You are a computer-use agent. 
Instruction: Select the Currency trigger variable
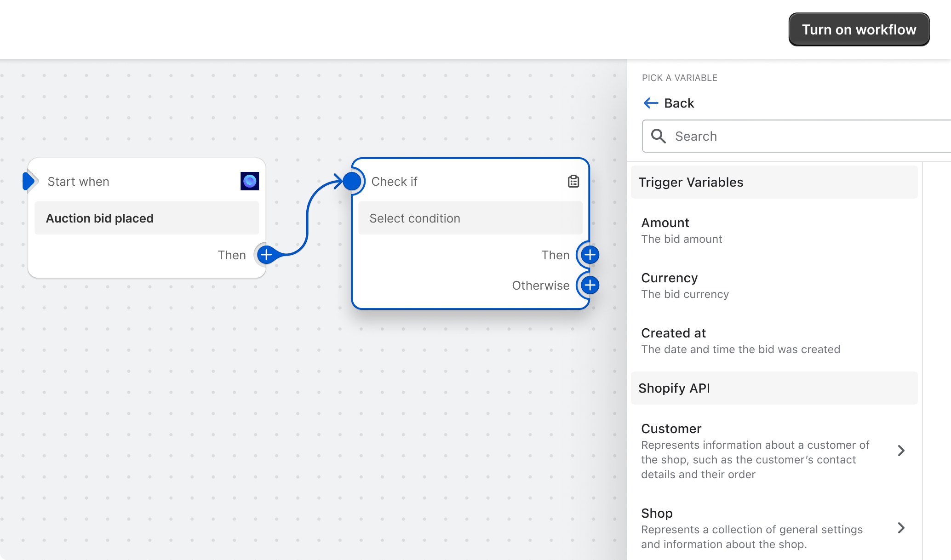(x=774, y=286)
